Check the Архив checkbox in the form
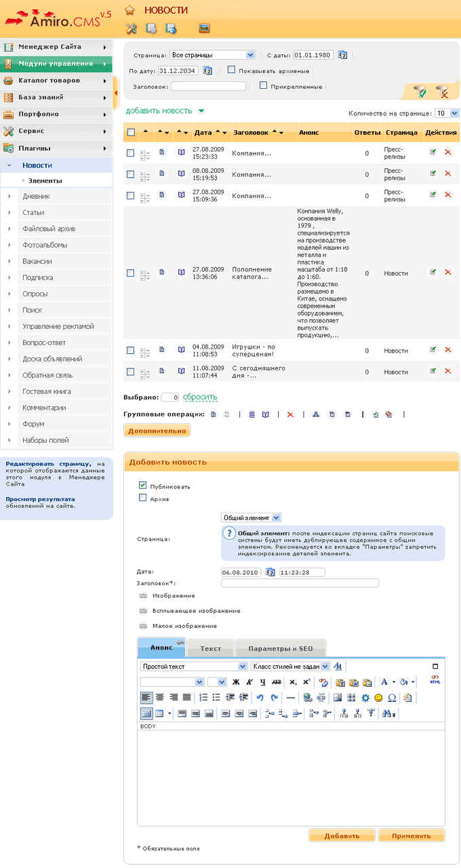The width and height of the screenshot is (461, 868). tap(142, 498)
